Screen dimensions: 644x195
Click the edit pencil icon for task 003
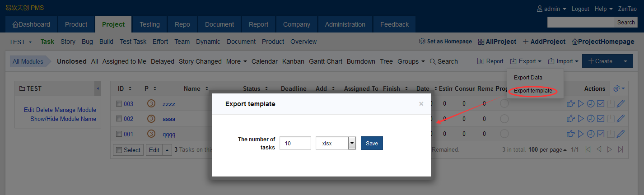pos(621,104)
